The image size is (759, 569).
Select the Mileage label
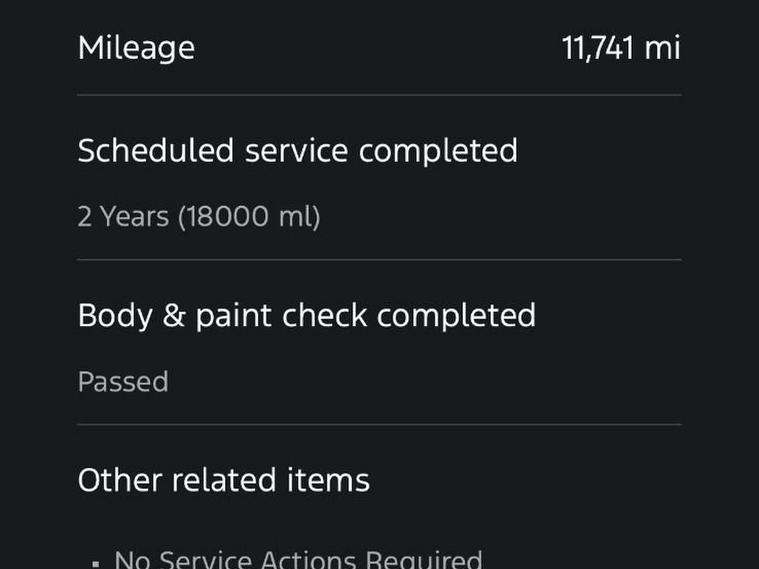tap(136, 48)
